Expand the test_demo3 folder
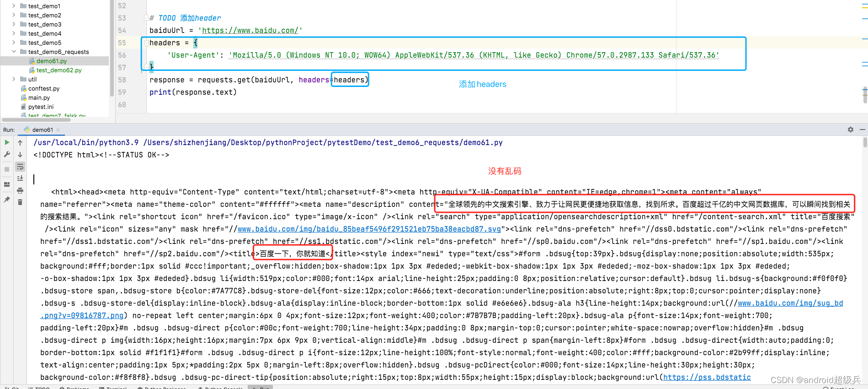The width and height of the screenshot is (868, 389). click(14, 24)
